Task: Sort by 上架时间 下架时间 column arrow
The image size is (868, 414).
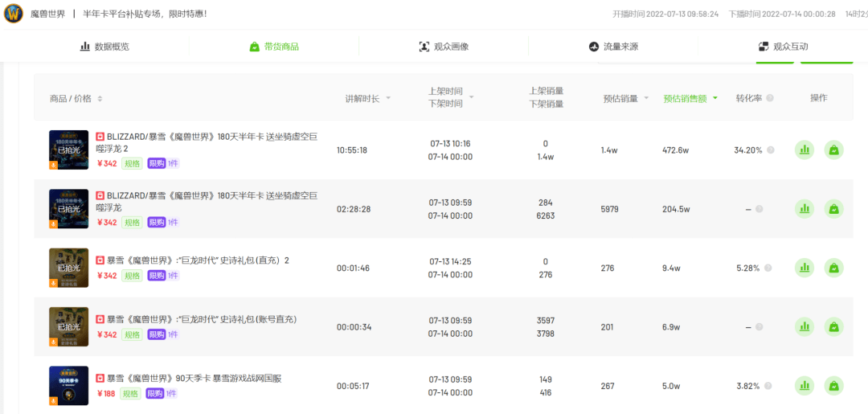Action: 472,97
